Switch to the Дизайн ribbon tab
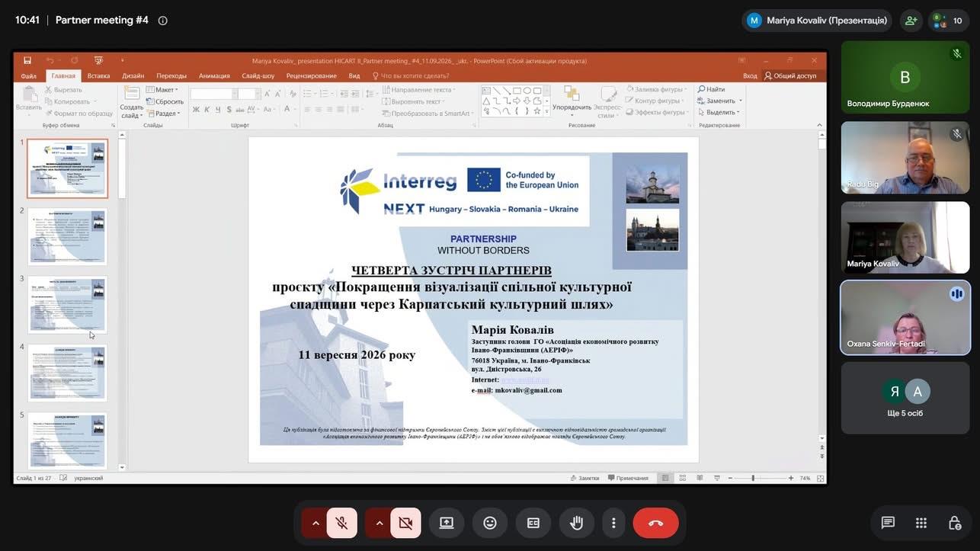 pyautogui.click(x=133, y=76)
